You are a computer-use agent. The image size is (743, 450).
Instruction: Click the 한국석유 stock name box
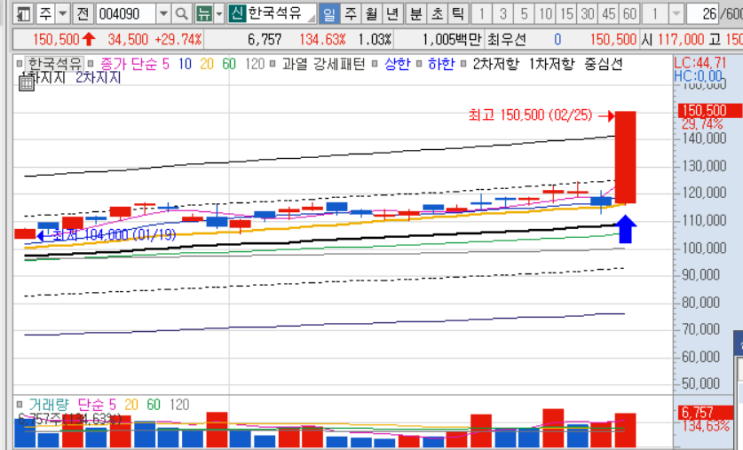(281, 13)
